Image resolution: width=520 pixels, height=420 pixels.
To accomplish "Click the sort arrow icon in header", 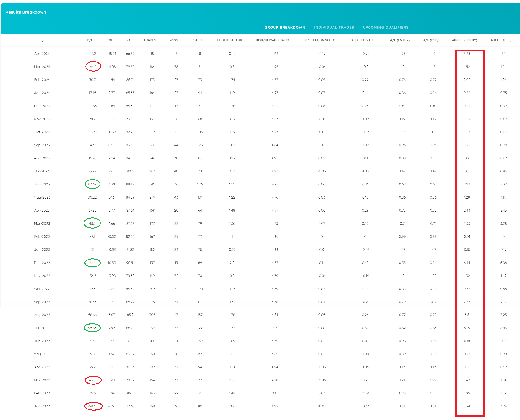I will 42,40.
